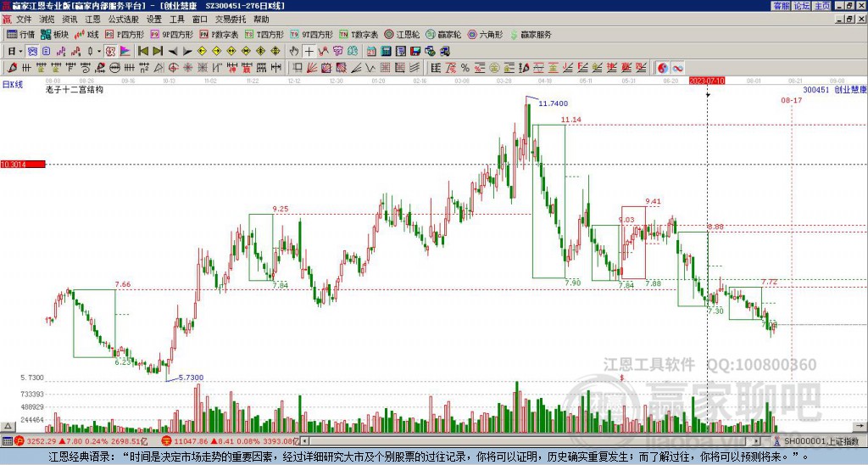This screenshot has width=868, height=465.
Task: Select the red pencil drawing tool
Action: [x=12, y=68]
